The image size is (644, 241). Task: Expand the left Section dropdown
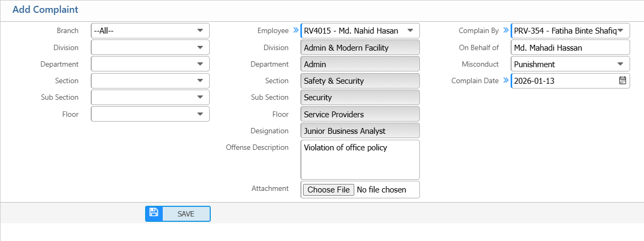(150, 81)
